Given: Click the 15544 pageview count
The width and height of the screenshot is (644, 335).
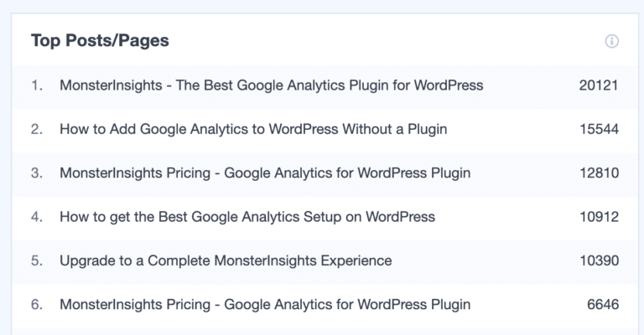Looking at the screenshot, I should pos(598,129).
